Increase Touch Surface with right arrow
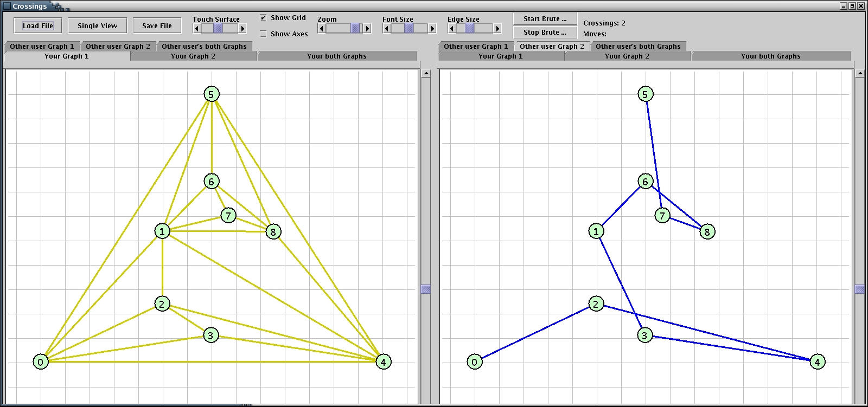 coord(242,28)
